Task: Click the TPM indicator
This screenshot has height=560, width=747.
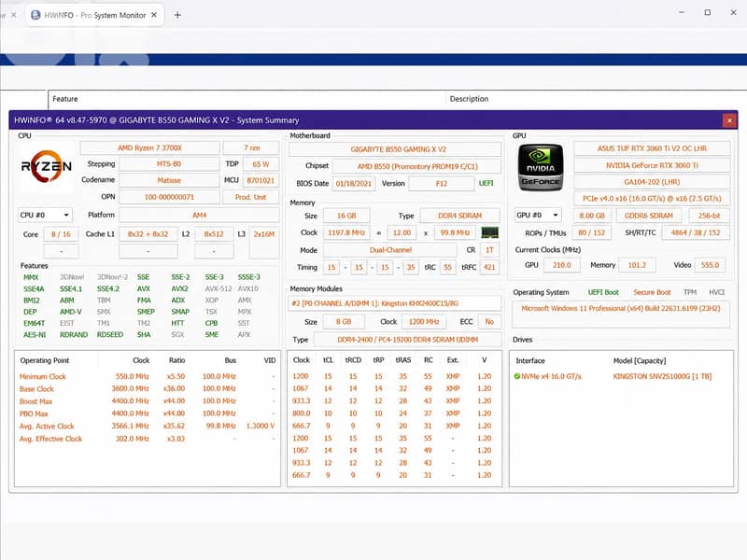Action: 690,292
